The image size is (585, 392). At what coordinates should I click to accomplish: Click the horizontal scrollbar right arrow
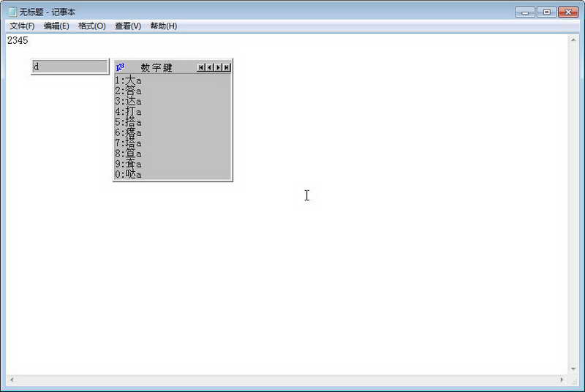(562, 380)
